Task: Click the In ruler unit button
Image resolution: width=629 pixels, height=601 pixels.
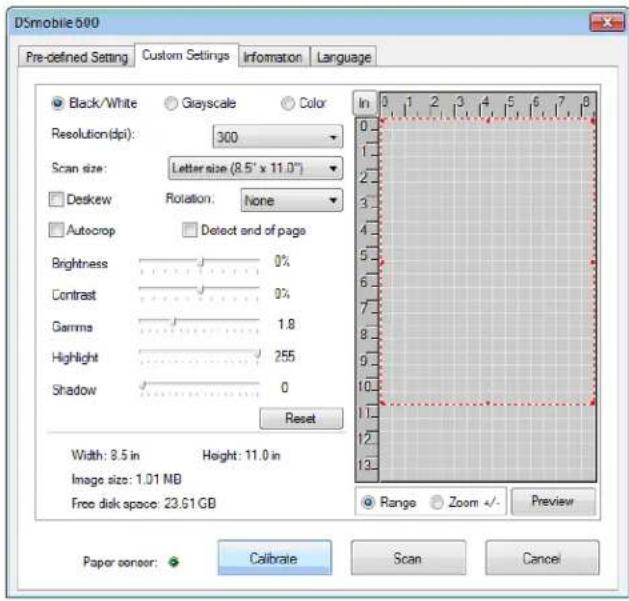Action: coord(364,104)
